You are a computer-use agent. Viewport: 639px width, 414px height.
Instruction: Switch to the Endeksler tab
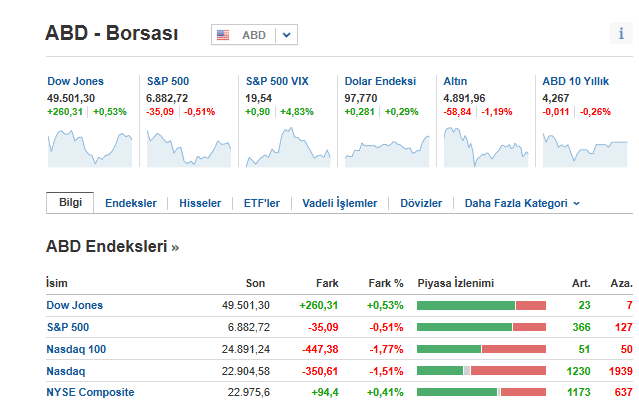tap(131, 203)
